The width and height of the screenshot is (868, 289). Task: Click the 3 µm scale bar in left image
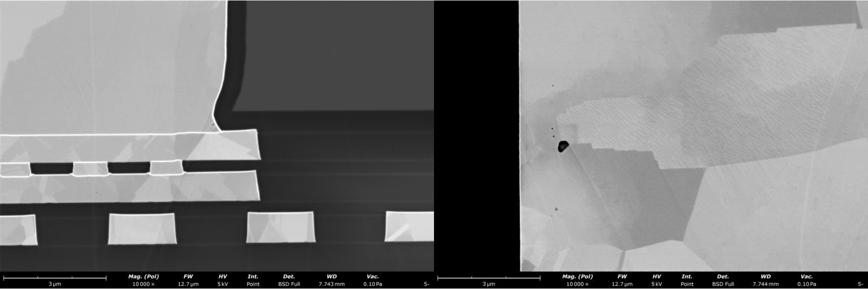54,279
